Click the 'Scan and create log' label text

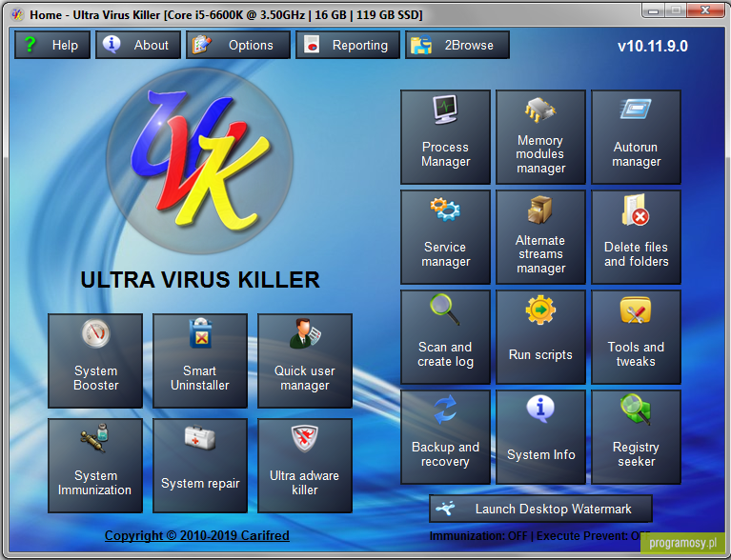click(445, 354)
